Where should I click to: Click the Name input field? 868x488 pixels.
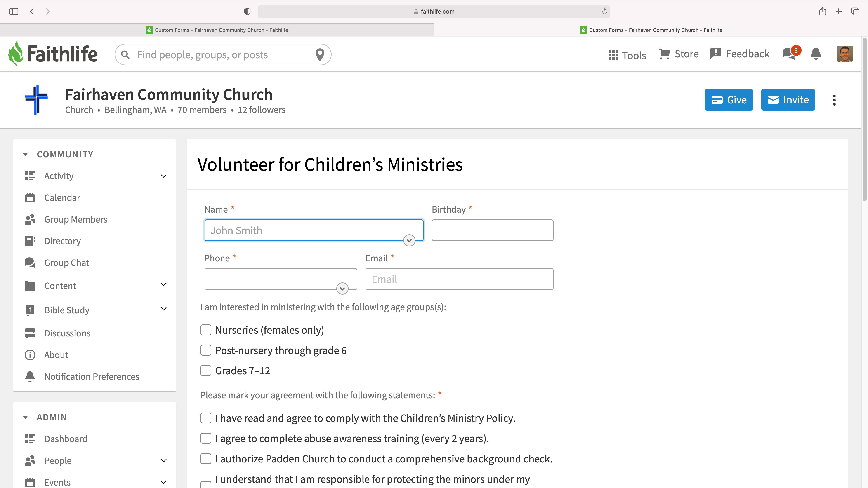[314, 230]
